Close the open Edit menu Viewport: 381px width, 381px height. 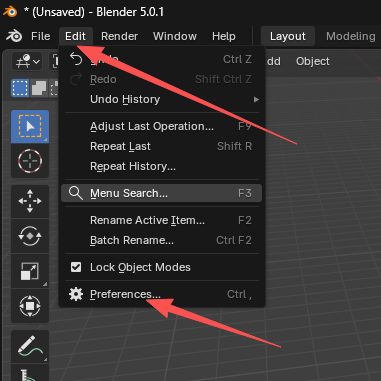(x=75, y=36)
